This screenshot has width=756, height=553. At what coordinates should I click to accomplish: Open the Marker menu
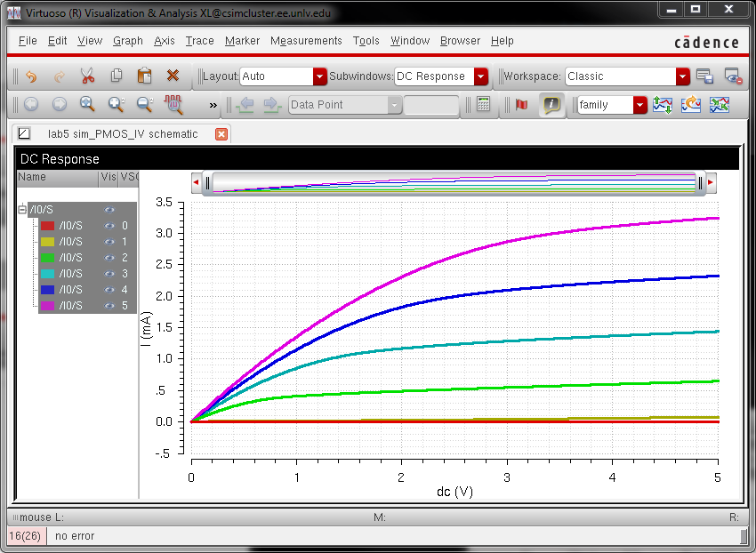(242, 41)
